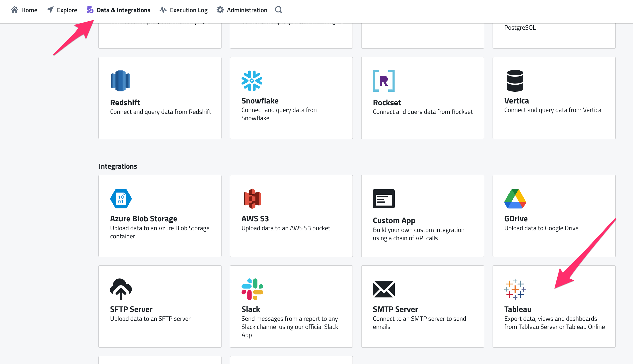Click the Redshift logo icon
The height and width of the screenshot is (364, 633).
(120, 81)
